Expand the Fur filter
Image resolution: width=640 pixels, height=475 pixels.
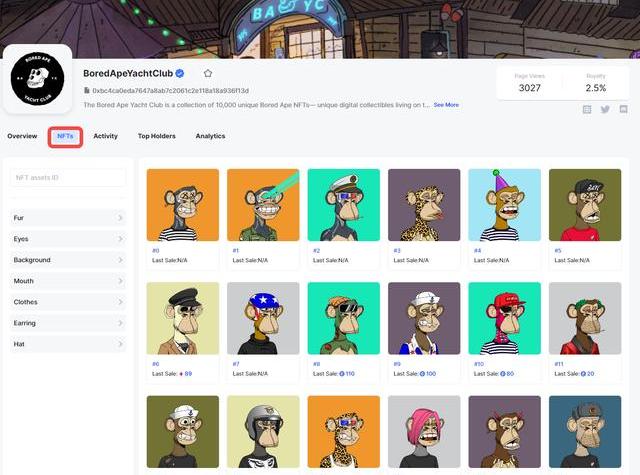(x=68, y=218)
